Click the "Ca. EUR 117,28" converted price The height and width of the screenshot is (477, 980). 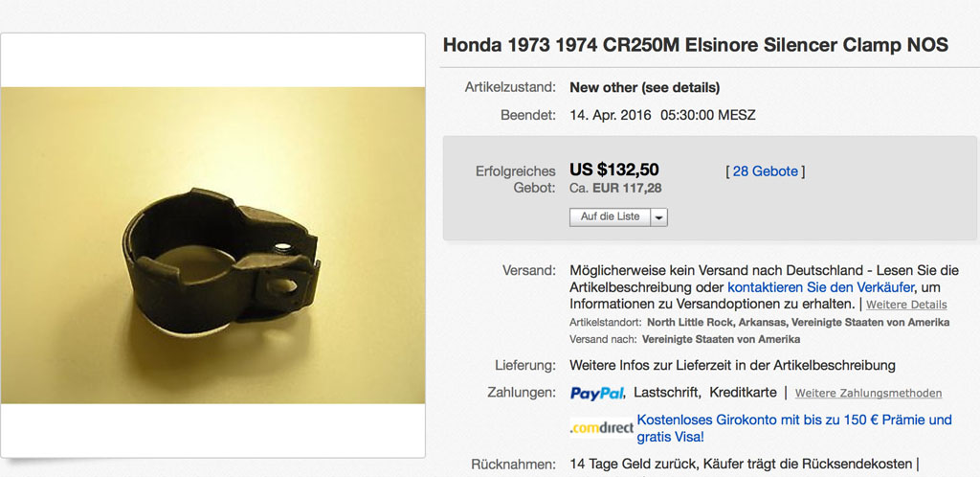tap(617, 189)
